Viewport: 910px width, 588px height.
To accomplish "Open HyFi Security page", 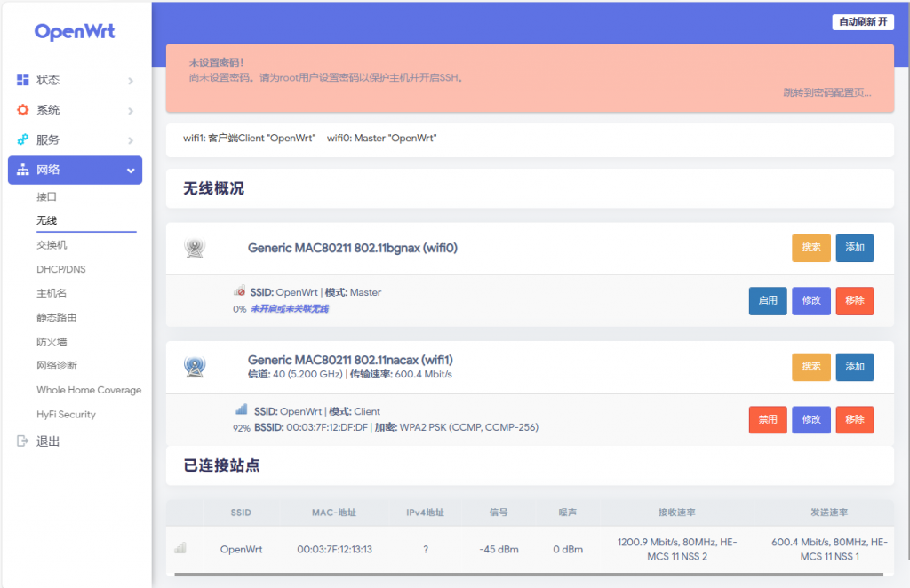I will click(66, 414).
